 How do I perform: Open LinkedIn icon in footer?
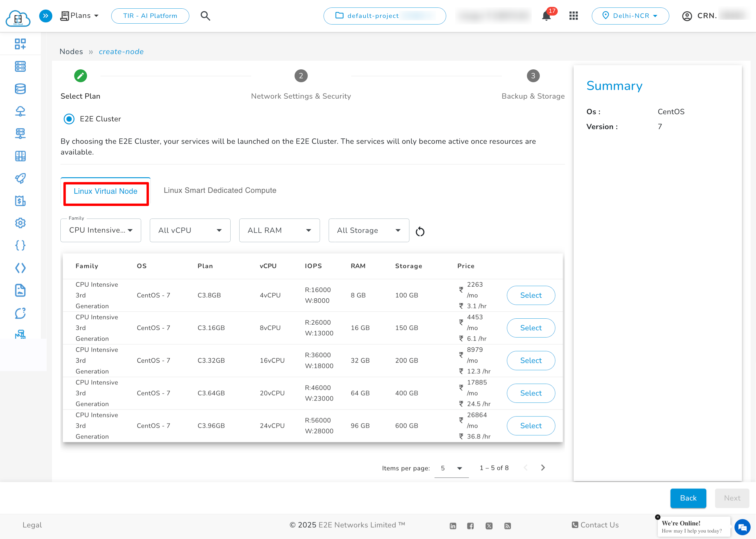click(453, 526)
